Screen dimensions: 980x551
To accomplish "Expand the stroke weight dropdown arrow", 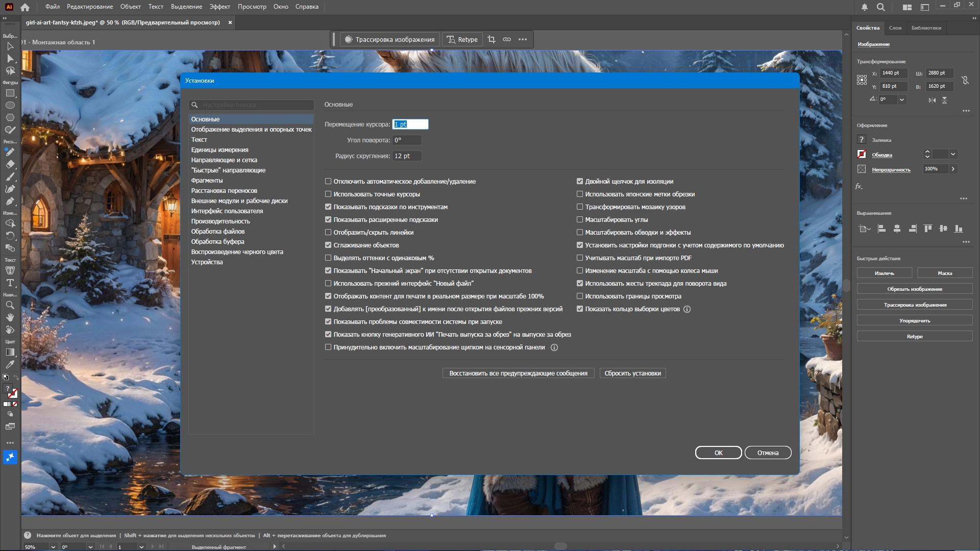I will coord(952,154).
